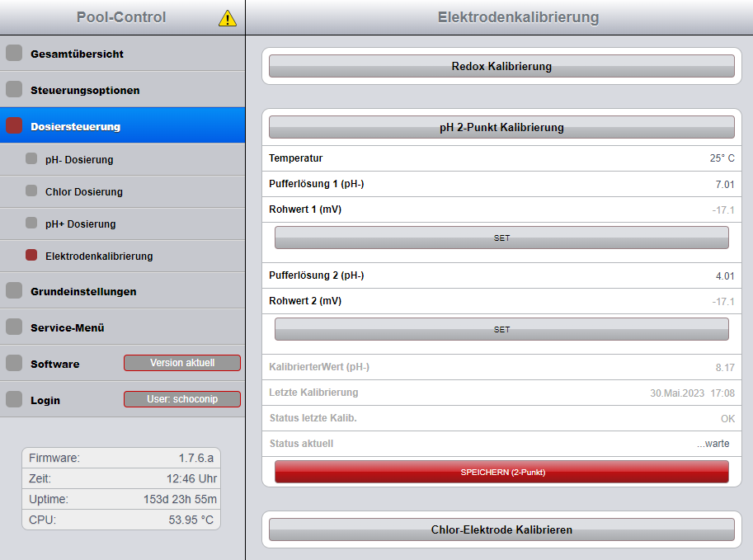Click the grey indicator square beside Login
The width and height of the screenshot is (753, 560).
click(14, 399)
